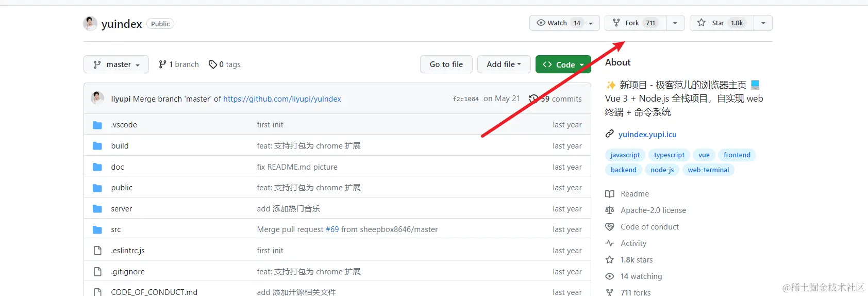The width and height of the screenshot is (868, 296).
Task: View the 59 commits history
Action: pos(556,99)
